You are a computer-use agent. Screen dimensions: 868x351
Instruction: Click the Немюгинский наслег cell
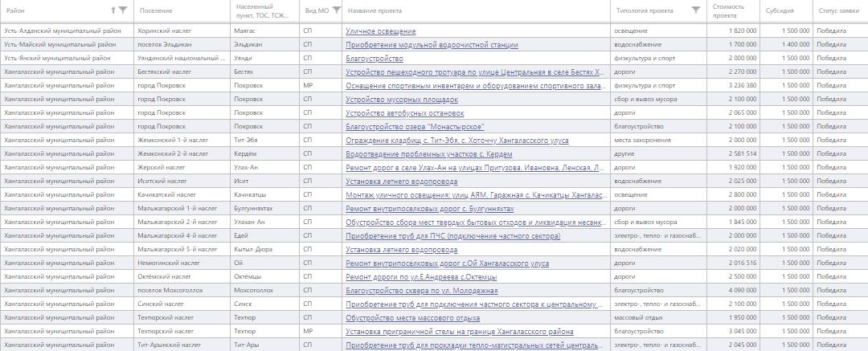(182, 263)
